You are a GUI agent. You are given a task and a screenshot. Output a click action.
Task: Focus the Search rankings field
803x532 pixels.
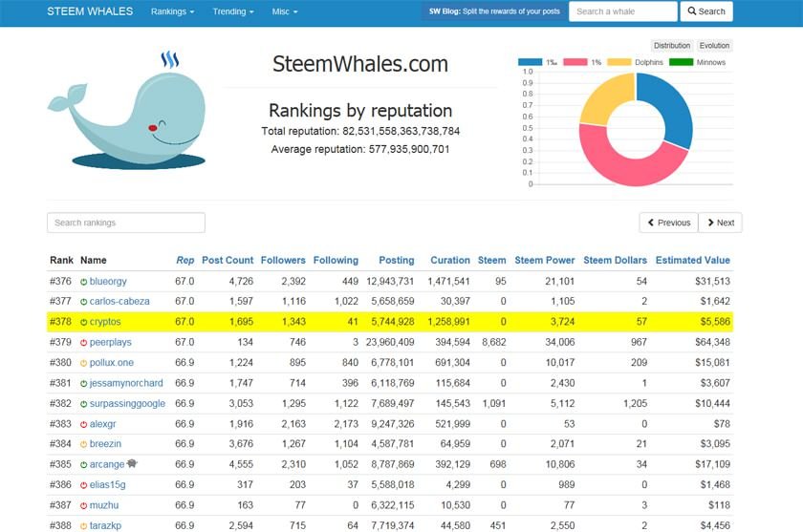pos(126,223)
